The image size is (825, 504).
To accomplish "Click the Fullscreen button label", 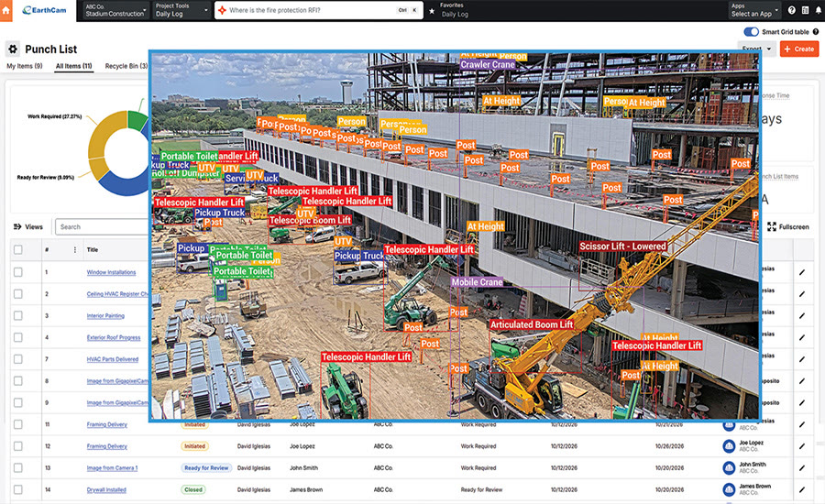I will coord(794,226).
